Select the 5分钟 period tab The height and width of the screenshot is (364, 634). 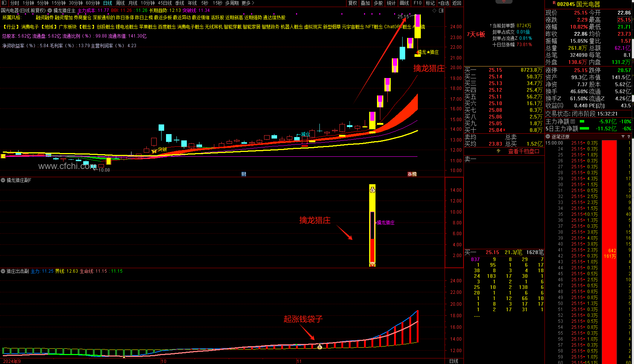click(x=43, y=3)
